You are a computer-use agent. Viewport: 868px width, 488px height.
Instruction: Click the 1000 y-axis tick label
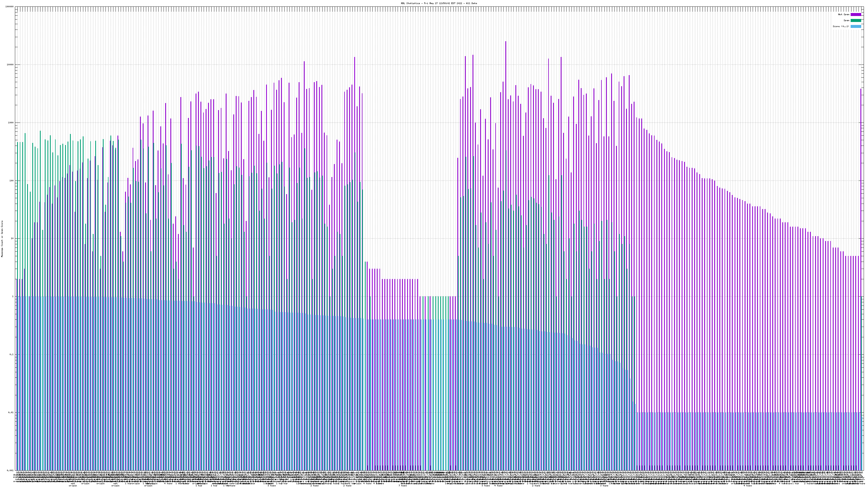point(11,123)
